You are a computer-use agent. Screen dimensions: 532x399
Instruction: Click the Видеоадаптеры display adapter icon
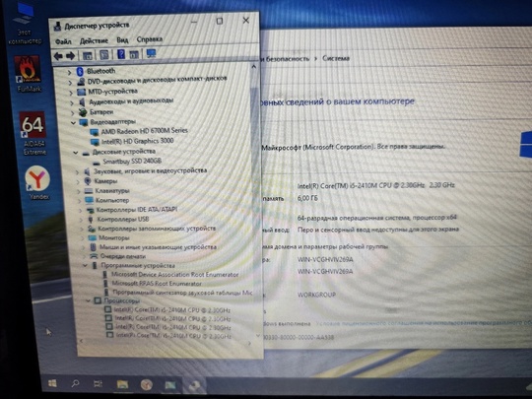point(84,122)
